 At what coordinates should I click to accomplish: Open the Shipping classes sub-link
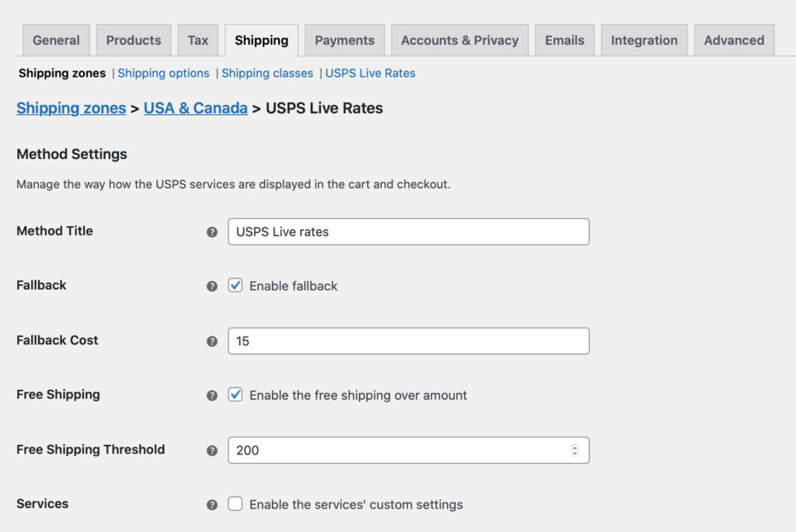[x=267, y=73]
